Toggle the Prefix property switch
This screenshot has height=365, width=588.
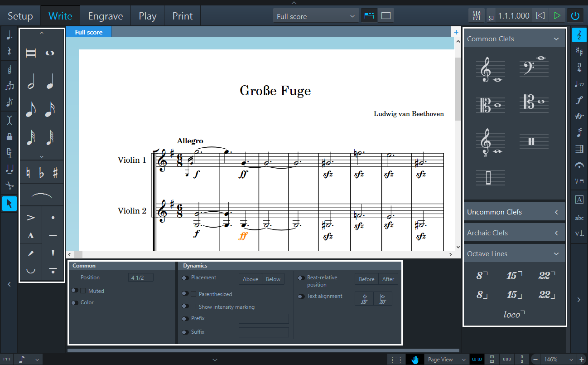tap(185, 319)
